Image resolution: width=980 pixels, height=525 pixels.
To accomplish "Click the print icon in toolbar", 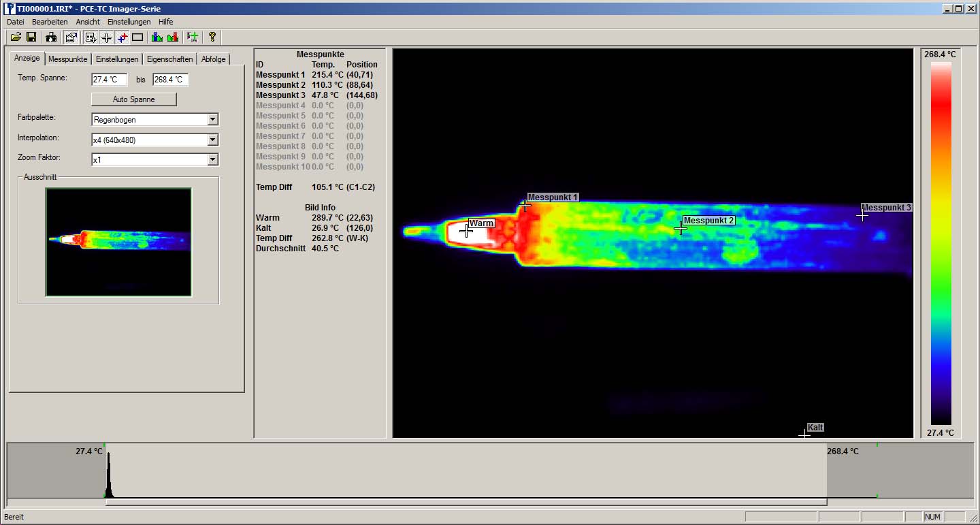I will (x=52, y=37).
